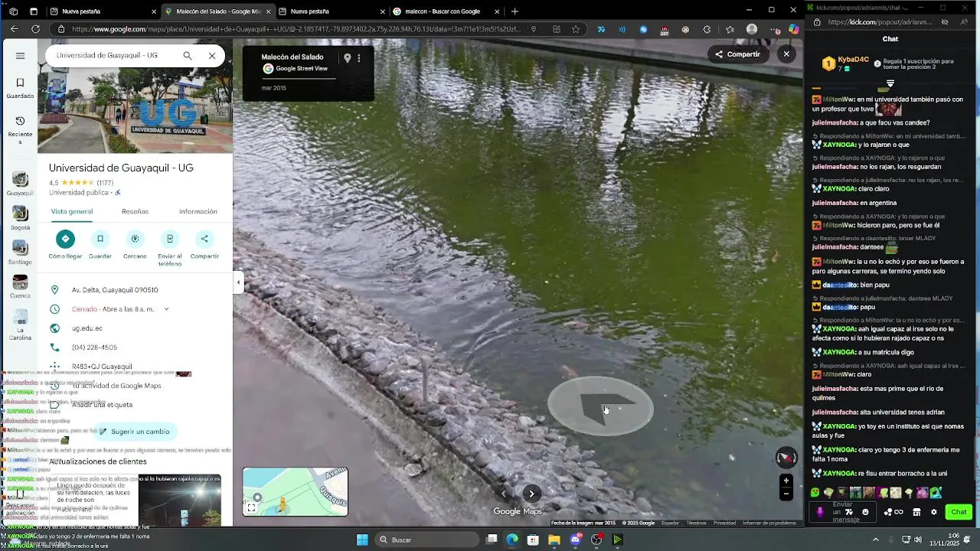Zoom out Street View with minus
This screenshot has width=980, height=551.
786,494
